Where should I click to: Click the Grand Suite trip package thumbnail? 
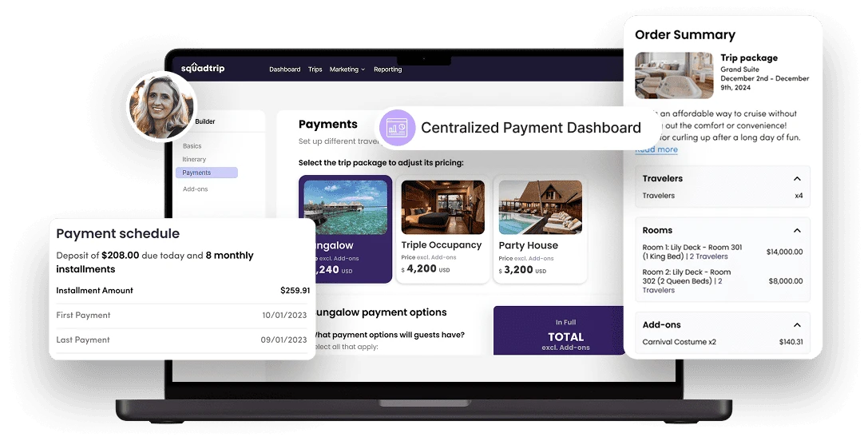pos(674,75)
